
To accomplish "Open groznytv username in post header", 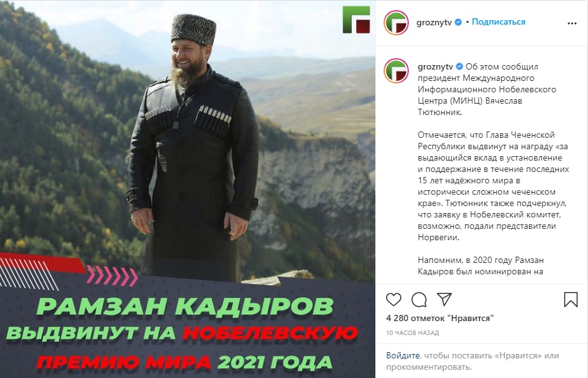I will tap(434, 23).
